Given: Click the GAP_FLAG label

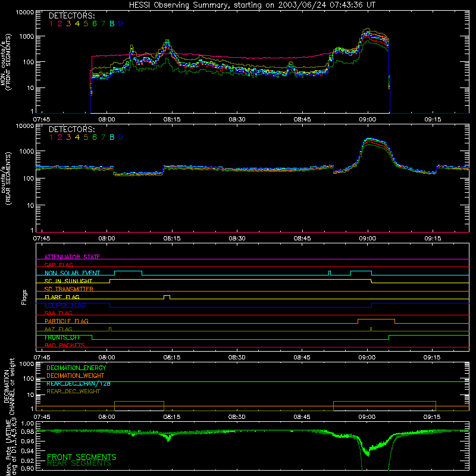Looking at the screenshot, I should click(58, 265).
